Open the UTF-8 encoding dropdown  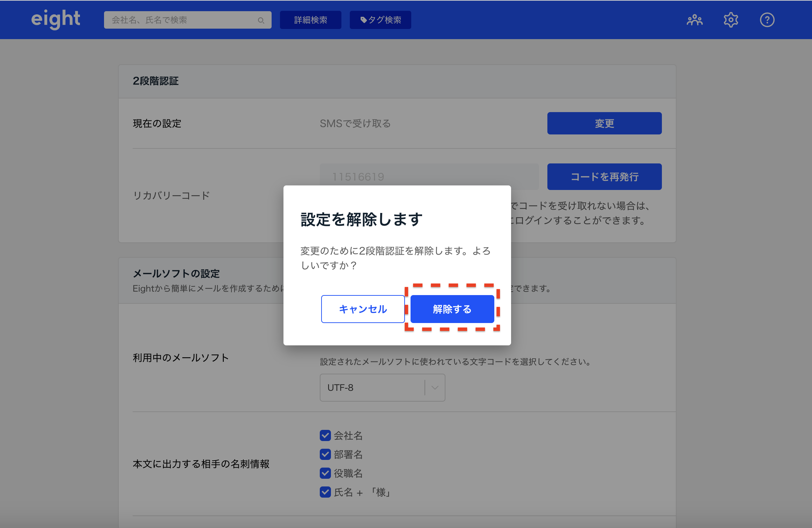click(372, 388)
